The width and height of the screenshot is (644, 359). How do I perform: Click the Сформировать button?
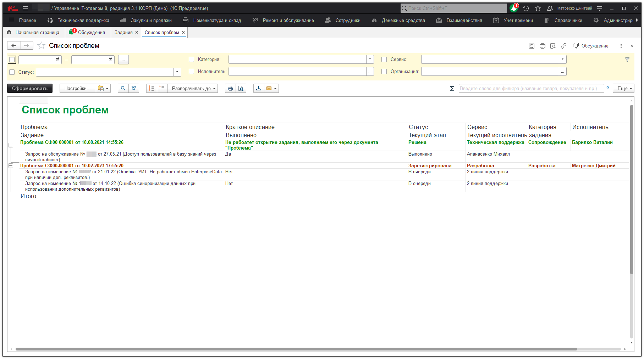(30, 88)
